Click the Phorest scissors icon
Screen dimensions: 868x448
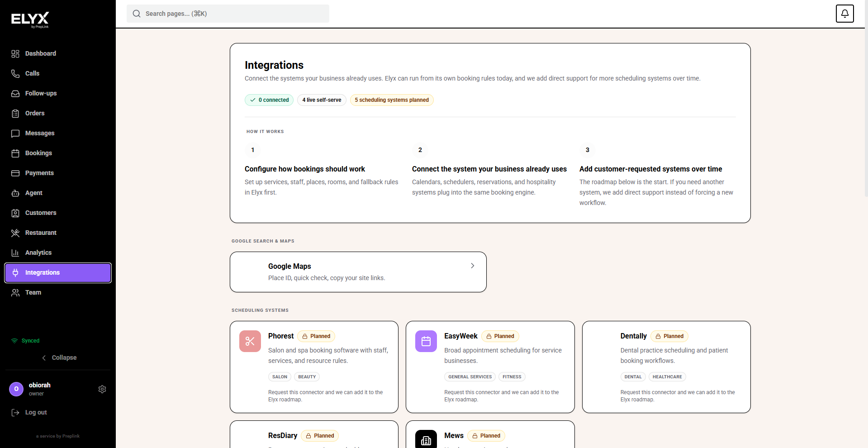point(250,341)
